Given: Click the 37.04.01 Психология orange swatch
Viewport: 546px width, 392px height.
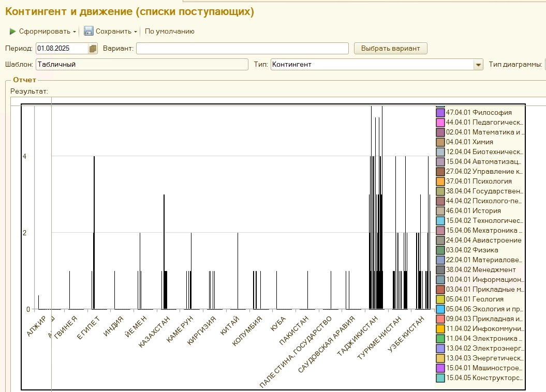Looking at the screenshot, I should click(440, 181).
